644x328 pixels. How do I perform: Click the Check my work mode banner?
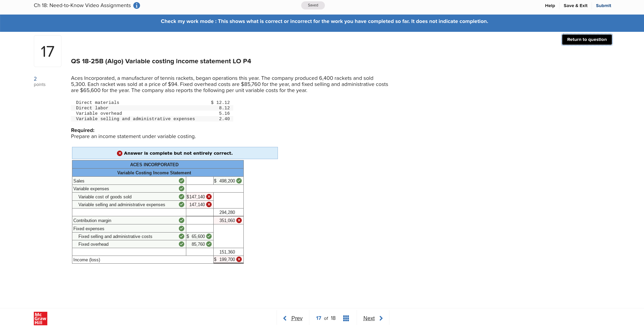[322, 23]
